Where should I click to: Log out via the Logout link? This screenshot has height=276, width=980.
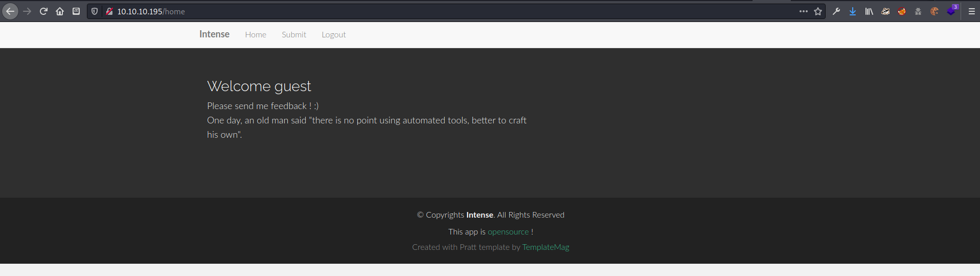pos(333,35)
